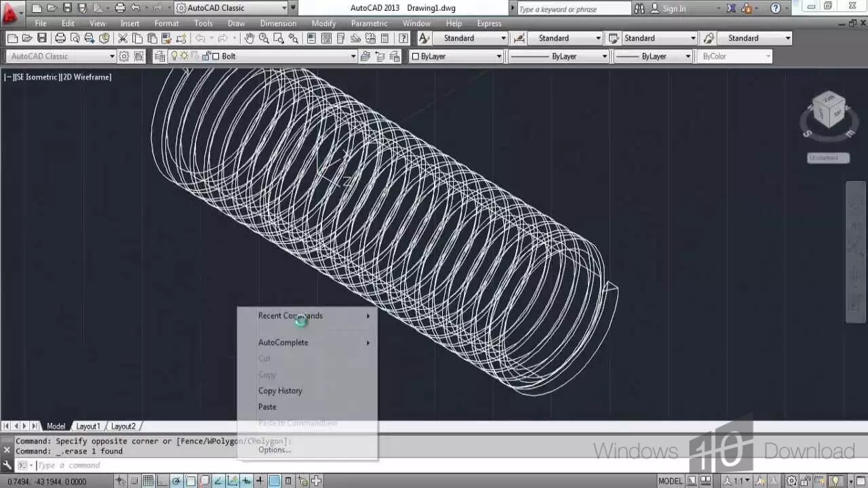The image size is (868, 488).
Task: Toggle the Bolt layer lock icon
Action: pyautogui.click(x=205, y=56)
